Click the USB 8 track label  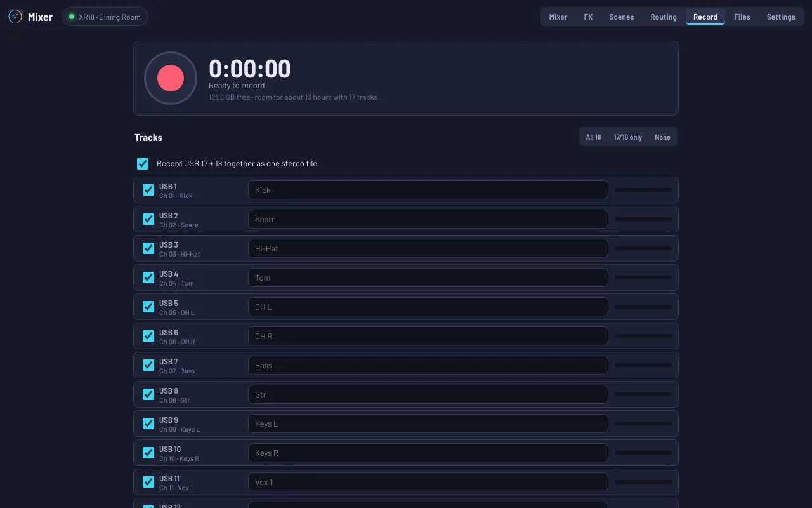(x=169, y=391)
